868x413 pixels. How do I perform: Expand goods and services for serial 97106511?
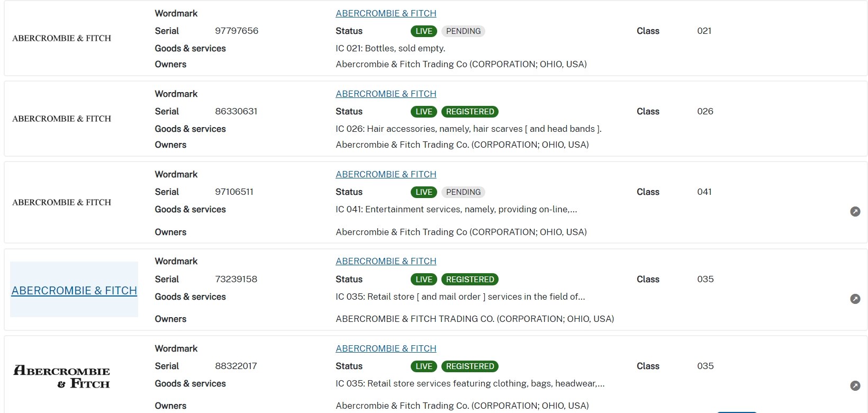pos(855,212)
